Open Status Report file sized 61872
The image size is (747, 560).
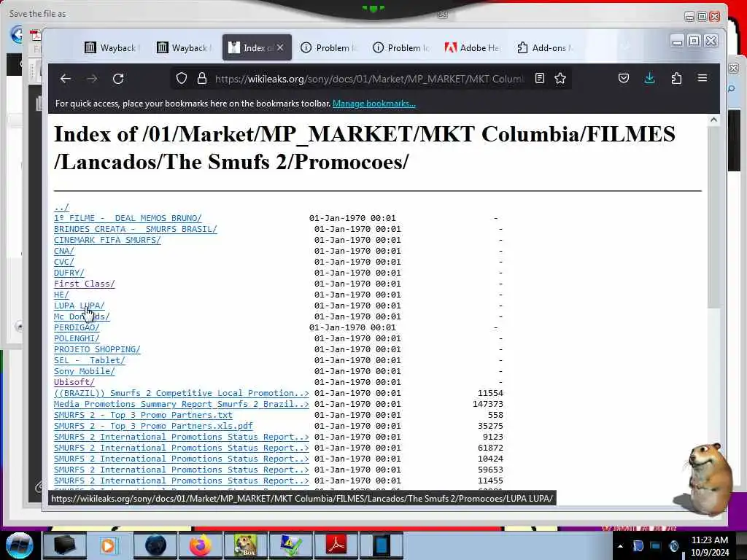182,448
